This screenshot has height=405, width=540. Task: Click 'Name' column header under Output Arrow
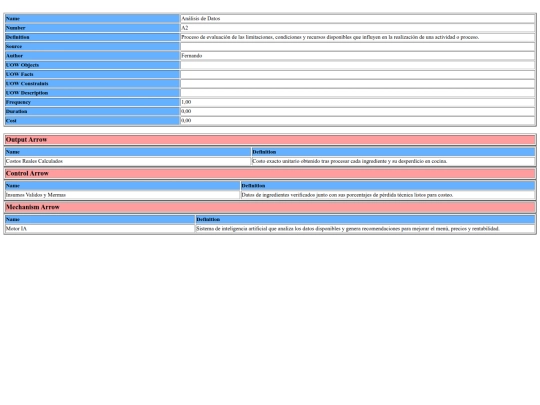tap(128, 152)
